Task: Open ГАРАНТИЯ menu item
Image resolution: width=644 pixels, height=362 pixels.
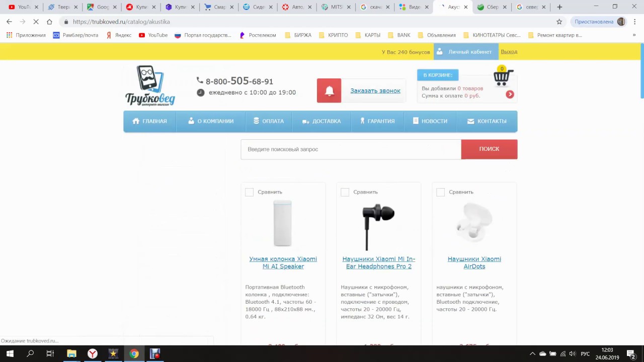Action: (x=377, y=121)
